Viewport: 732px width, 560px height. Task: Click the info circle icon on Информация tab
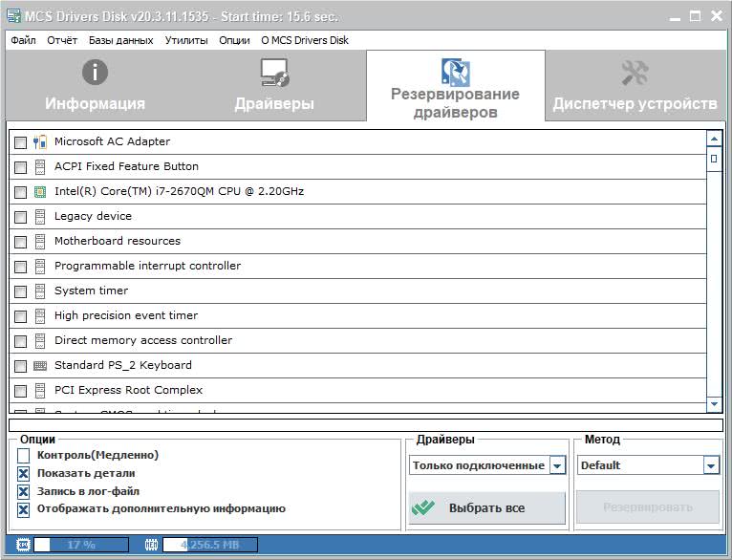click(95, 73)
